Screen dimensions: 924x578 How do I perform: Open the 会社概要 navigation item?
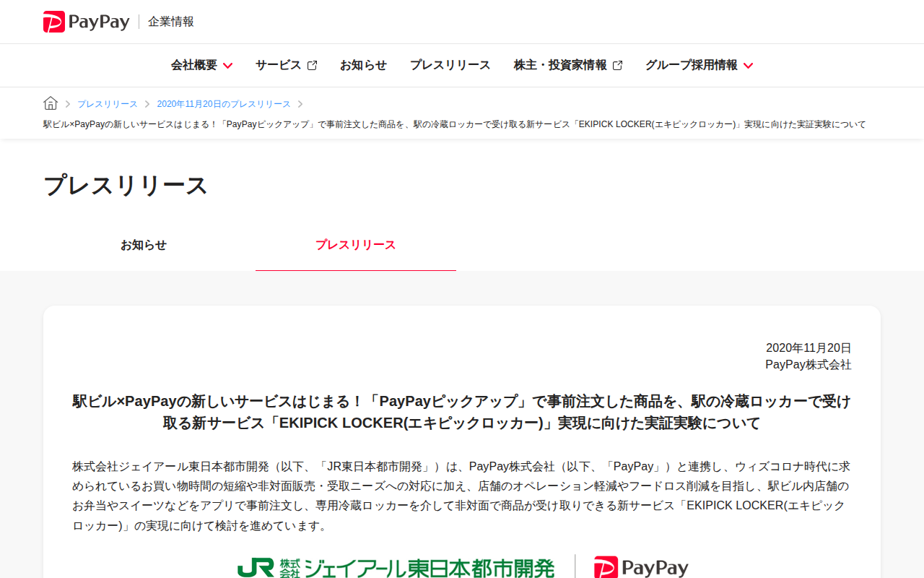pyautogui.click(x=193, y=65)
